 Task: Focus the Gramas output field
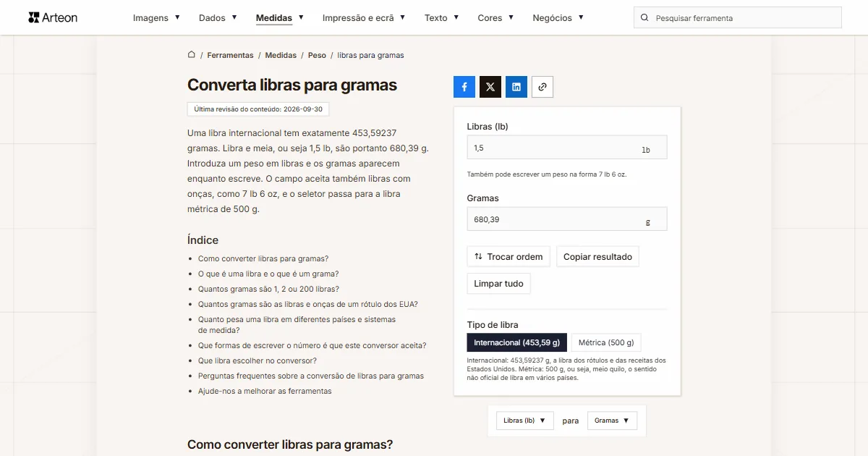(x=567, y=219)
